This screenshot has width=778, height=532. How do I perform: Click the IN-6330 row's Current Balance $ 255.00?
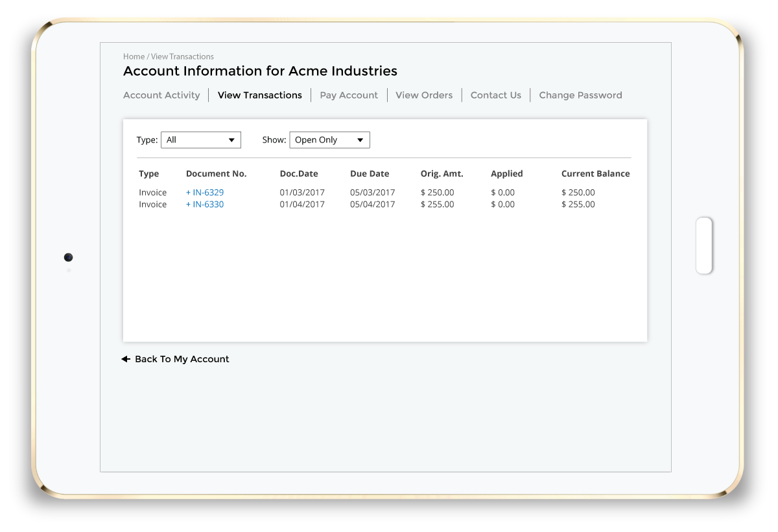[x=578, y=204]
